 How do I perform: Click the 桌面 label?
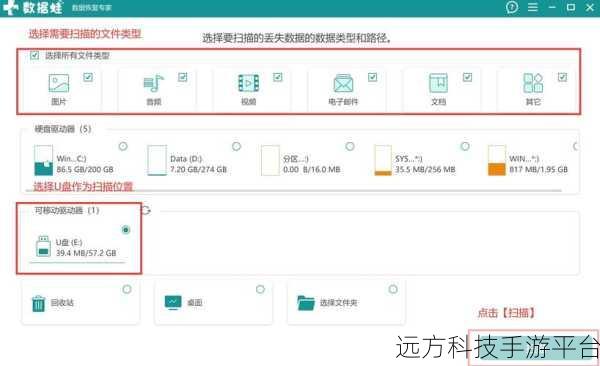[194, 303]
